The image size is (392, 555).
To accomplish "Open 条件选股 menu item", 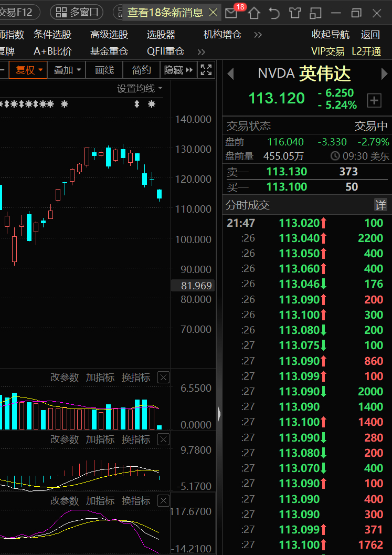I will [x=52, y=35].
